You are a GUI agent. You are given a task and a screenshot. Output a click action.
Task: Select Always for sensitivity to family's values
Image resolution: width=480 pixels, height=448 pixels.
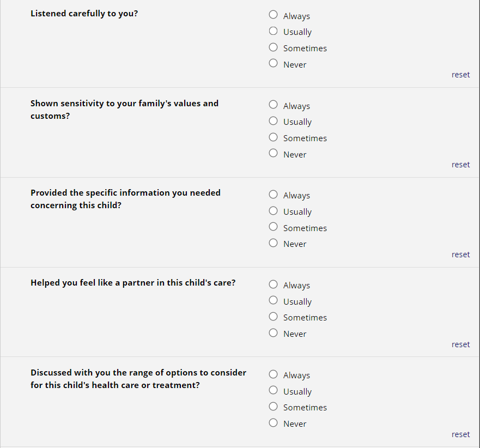tap(274, 105)
